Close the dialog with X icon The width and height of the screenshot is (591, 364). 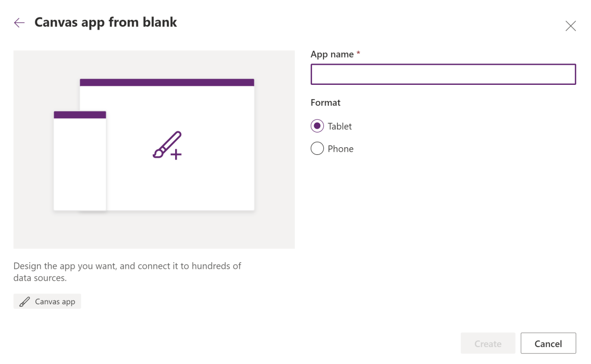click(x=570, y=26)
